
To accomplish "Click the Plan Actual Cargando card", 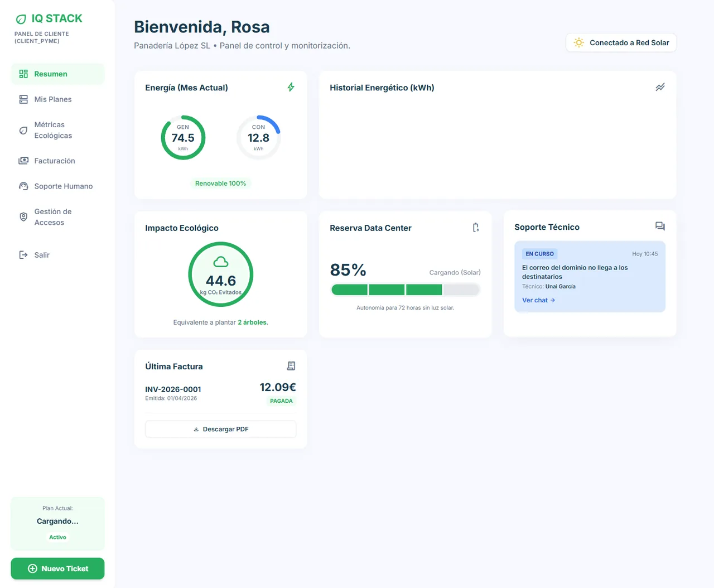I will [x=57, y=523].
